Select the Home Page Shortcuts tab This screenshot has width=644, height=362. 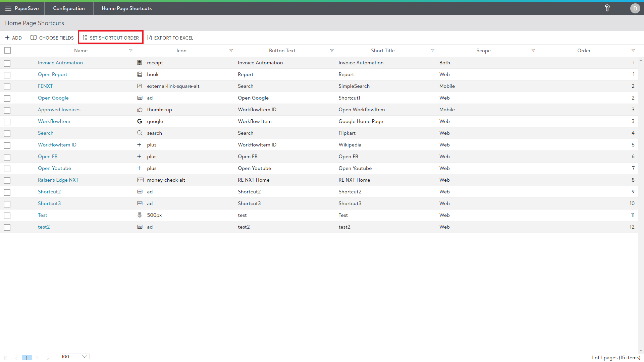click(126, 8)
